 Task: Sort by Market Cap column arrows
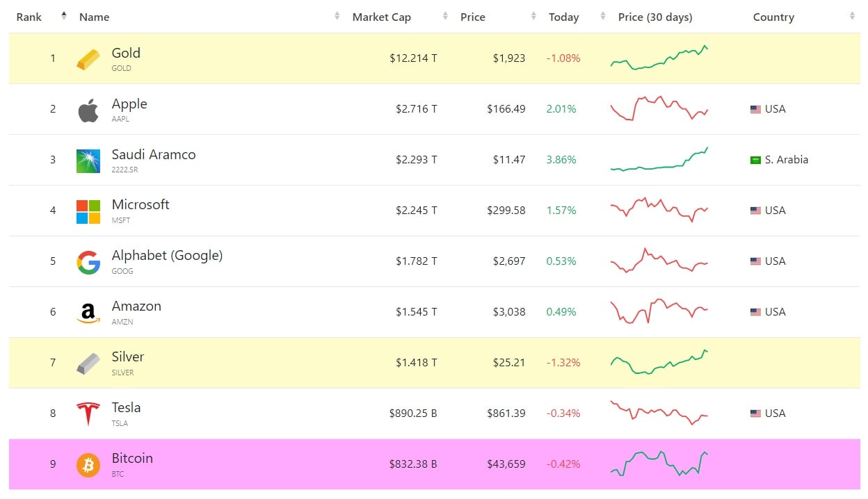click(x=445, y=17)
